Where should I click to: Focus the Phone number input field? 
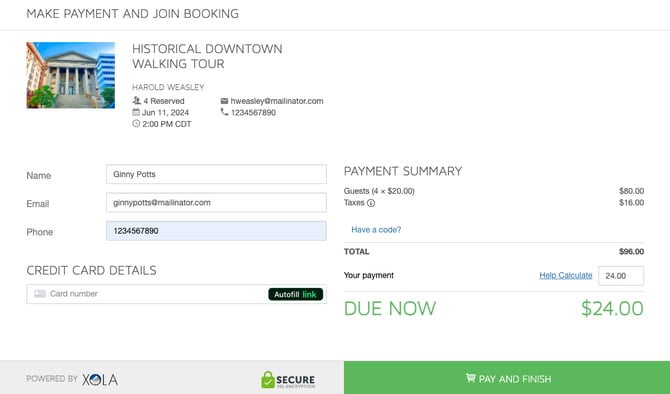216,231
